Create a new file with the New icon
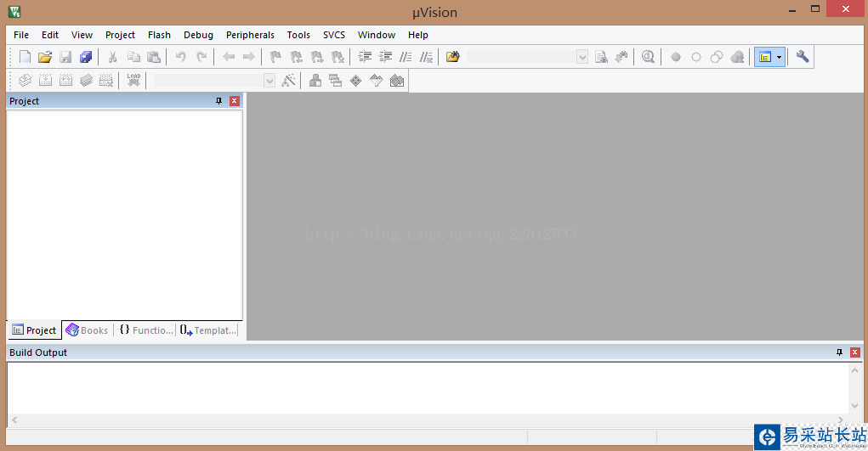Image resolution: width=868 pixels, height=451 pixels. (25, 56)
